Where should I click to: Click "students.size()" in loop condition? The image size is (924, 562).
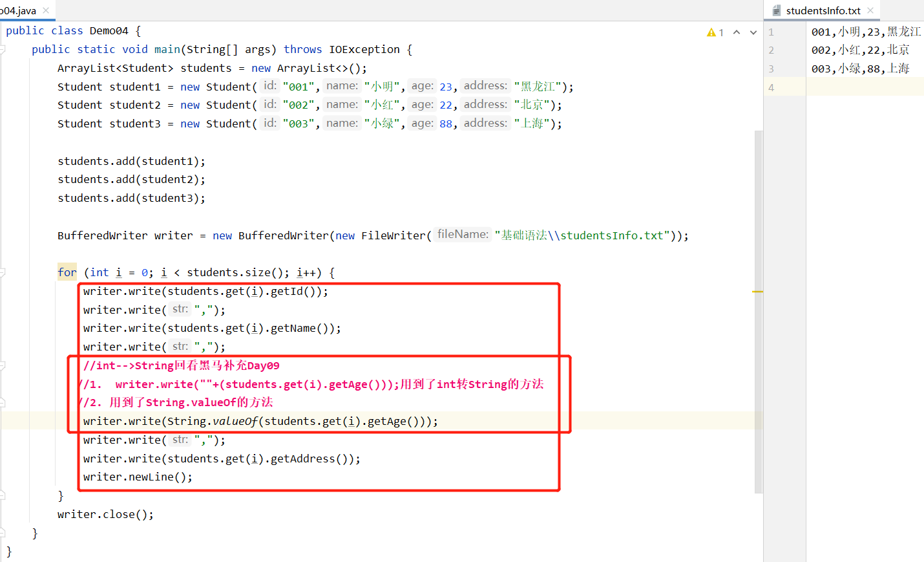(235, 272)
